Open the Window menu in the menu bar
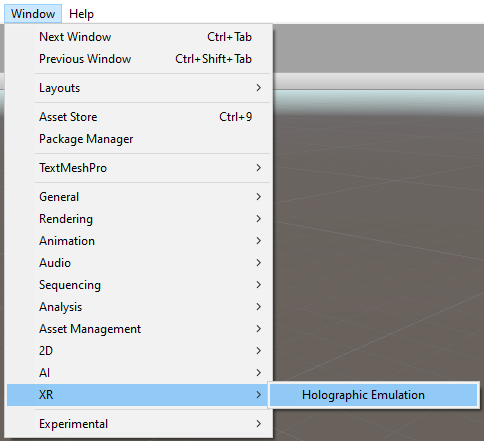 [33, 14]
